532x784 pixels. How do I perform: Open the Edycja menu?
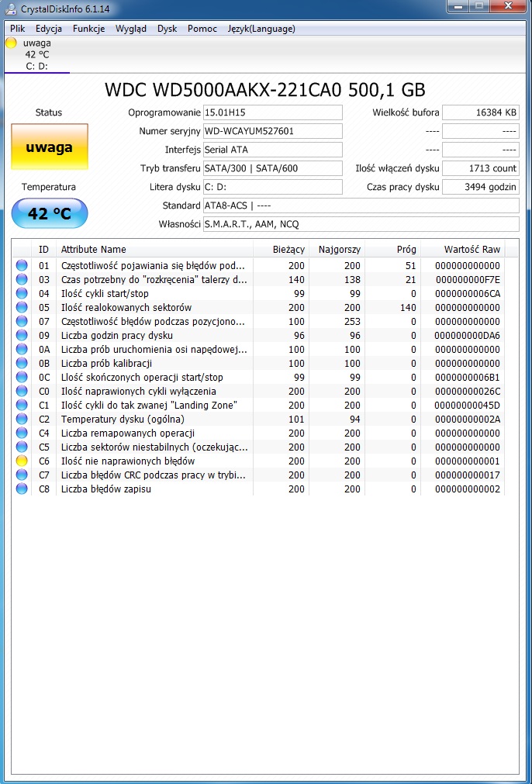click(49, 29)
